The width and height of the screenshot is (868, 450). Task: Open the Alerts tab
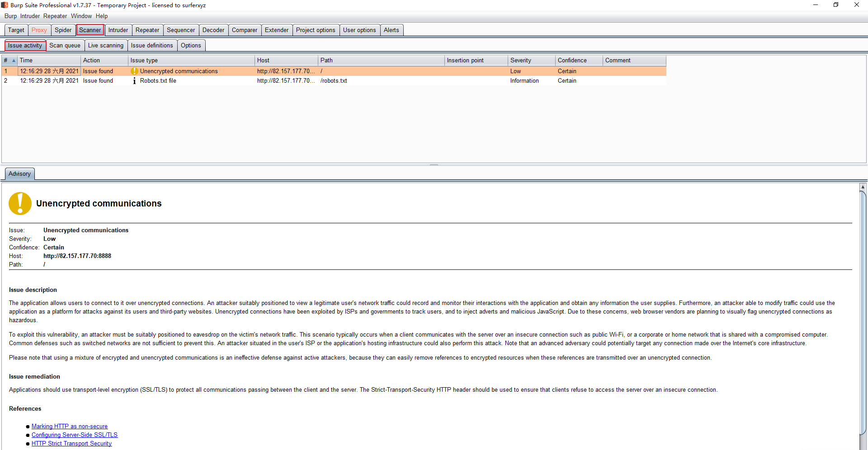392,30
